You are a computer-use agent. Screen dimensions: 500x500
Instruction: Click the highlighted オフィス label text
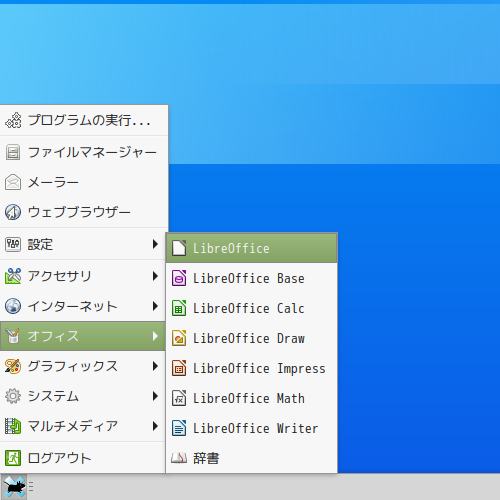[53, 336]
